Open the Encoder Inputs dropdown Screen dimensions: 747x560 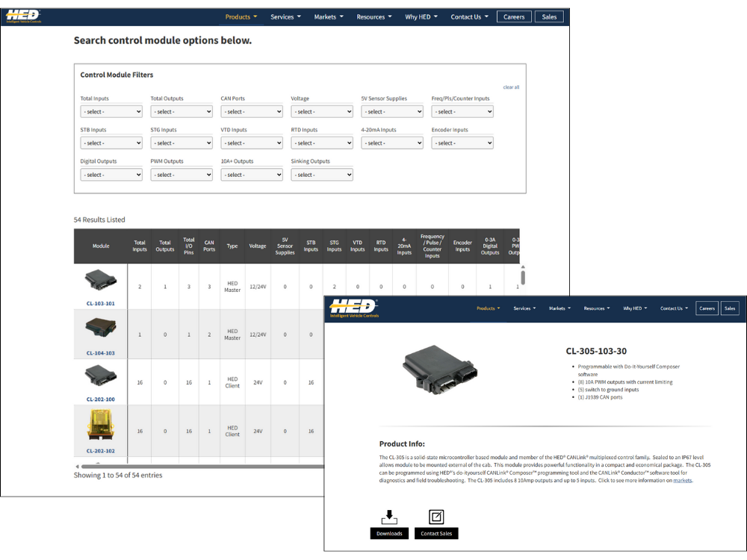pos(462,143)
